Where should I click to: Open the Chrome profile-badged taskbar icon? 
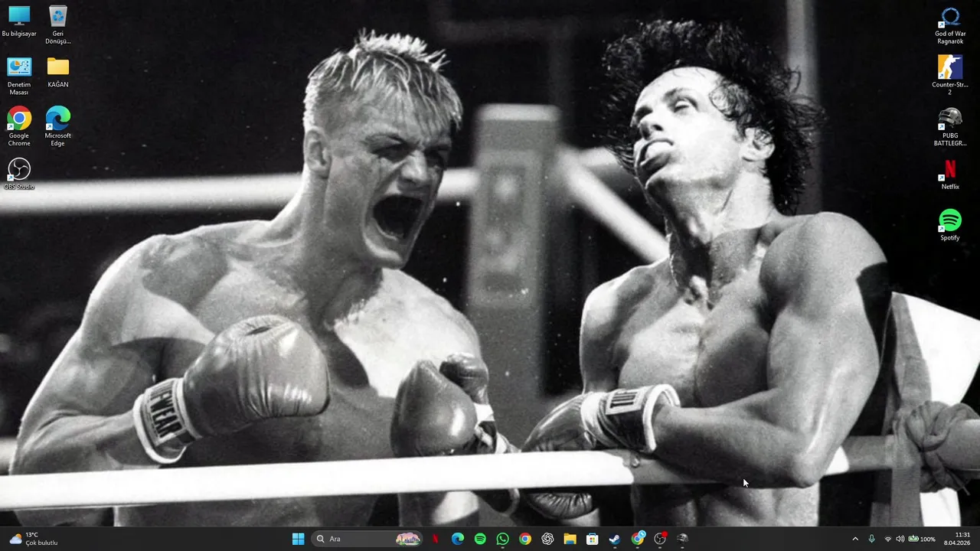[638, 539]
